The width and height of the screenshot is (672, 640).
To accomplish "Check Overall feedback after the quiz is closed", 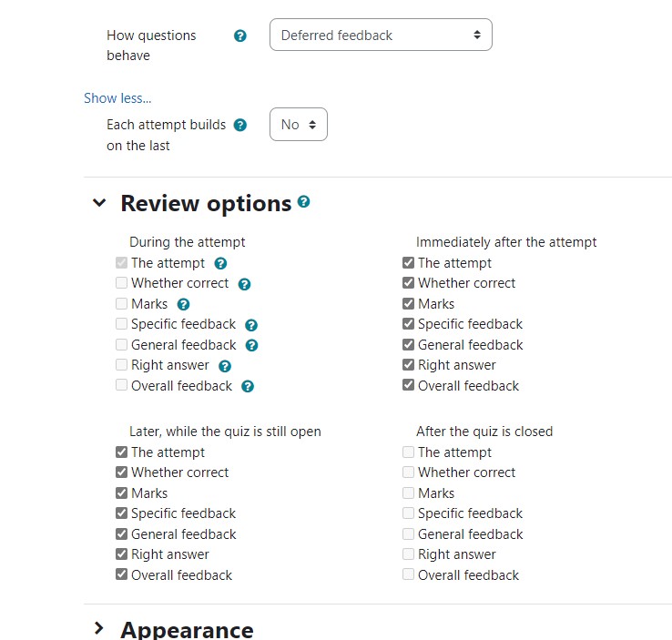I will 409,574.
